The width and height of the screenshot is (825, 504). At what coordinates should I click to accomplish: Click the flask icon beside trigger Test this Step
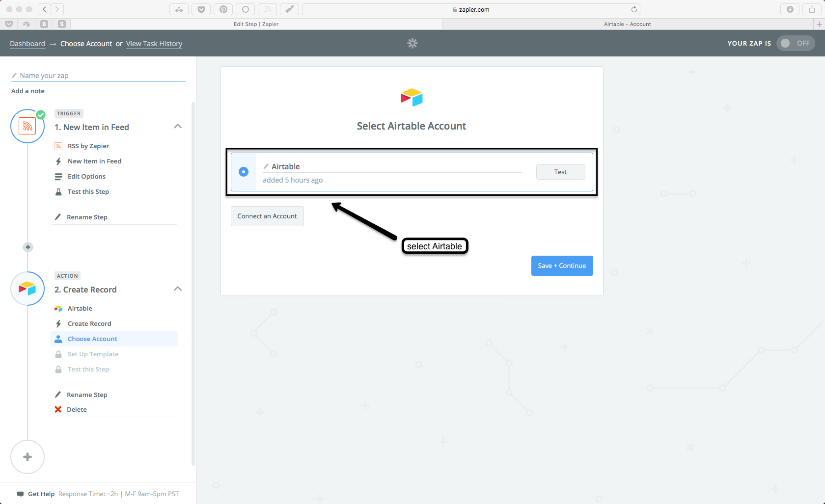pos(58,191)
